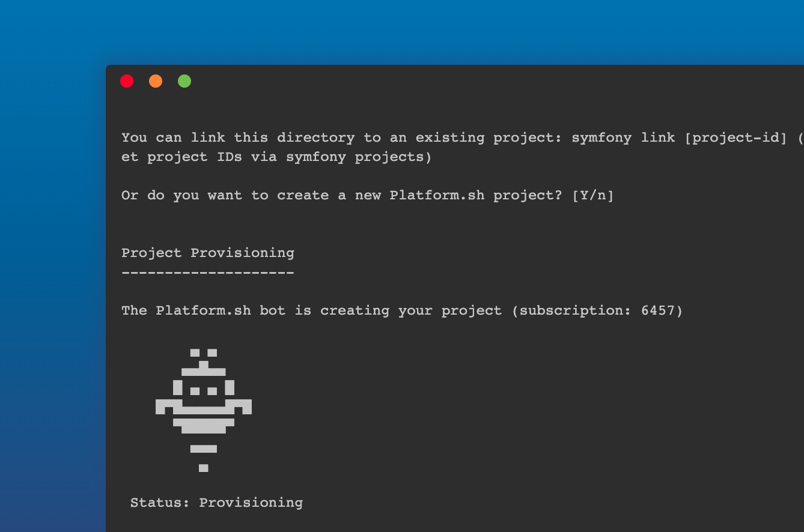Minimize the terminal using the orange button
This screenshot has width=804, height=532.
tap(156, 81)
